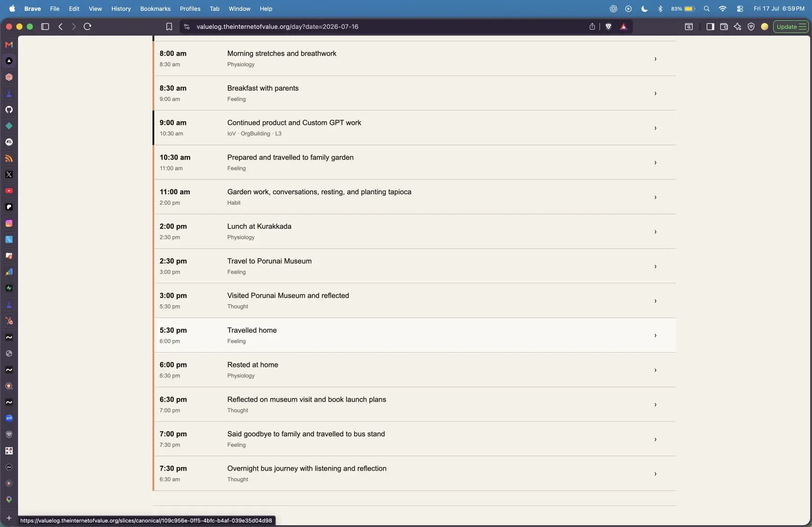Open the Instagram sidebar tab
The image size is (812, 527).
coord(9,223)
